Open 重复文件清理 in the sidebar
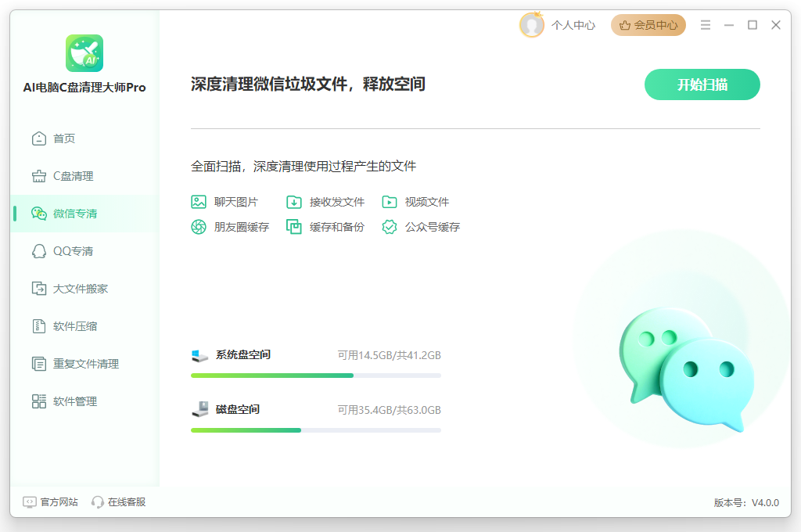Screen dimensions: 801x532 coord(84,364)
